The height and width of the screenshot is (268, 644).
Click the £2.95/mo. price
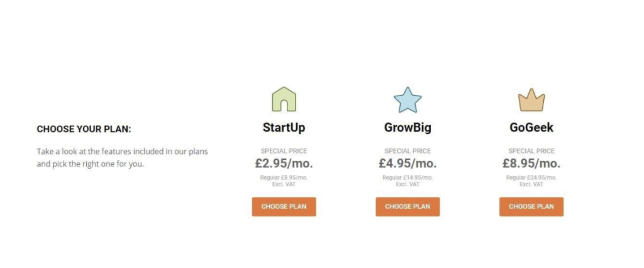(284, 164)
